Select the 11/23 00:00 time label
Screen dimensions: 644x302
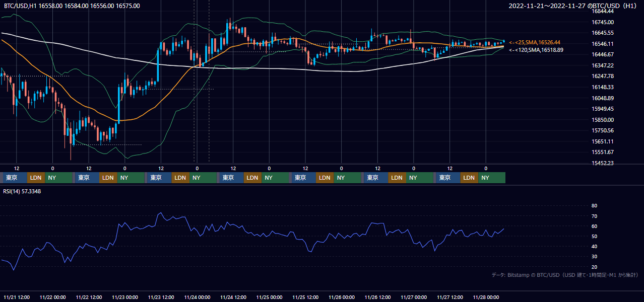tap(125, 297)
